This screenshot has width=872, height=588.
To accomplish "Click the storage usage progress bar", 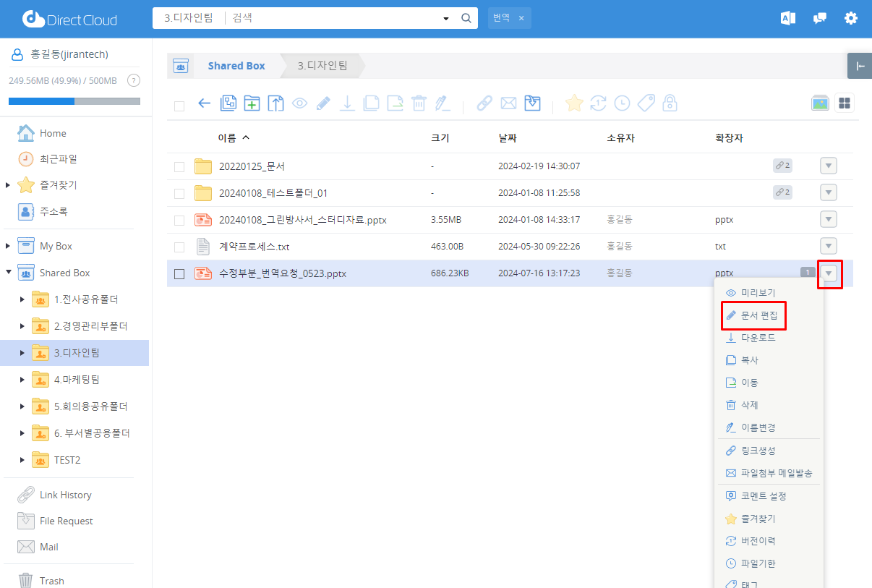I will tap(74, 101).
